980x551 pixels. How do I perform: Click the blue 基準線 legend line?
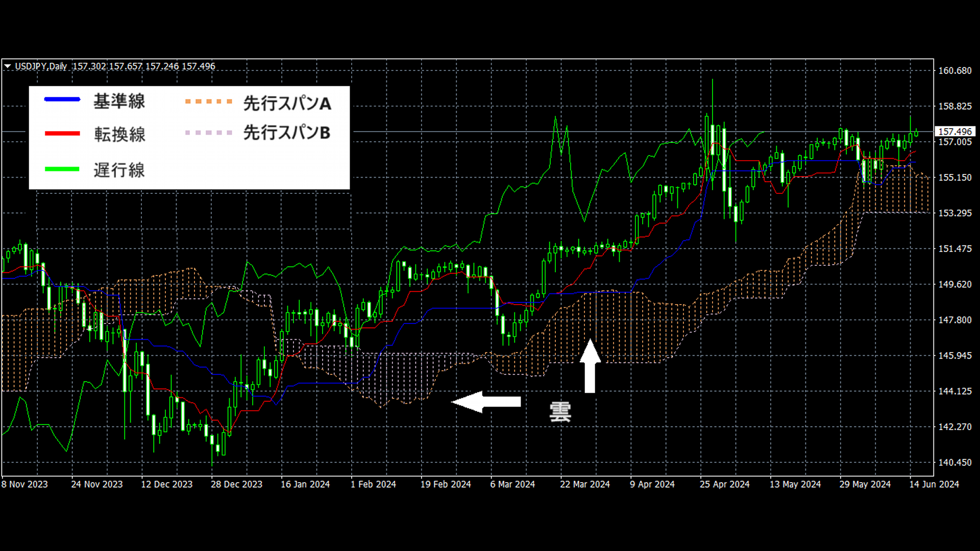(x=62, y=99)
